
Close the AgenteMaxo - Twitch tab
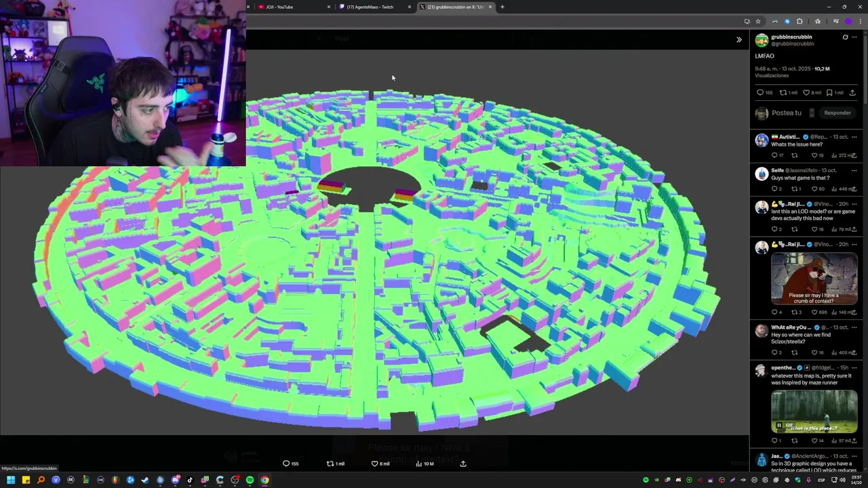pyautogui.click(x=410, y=7)
